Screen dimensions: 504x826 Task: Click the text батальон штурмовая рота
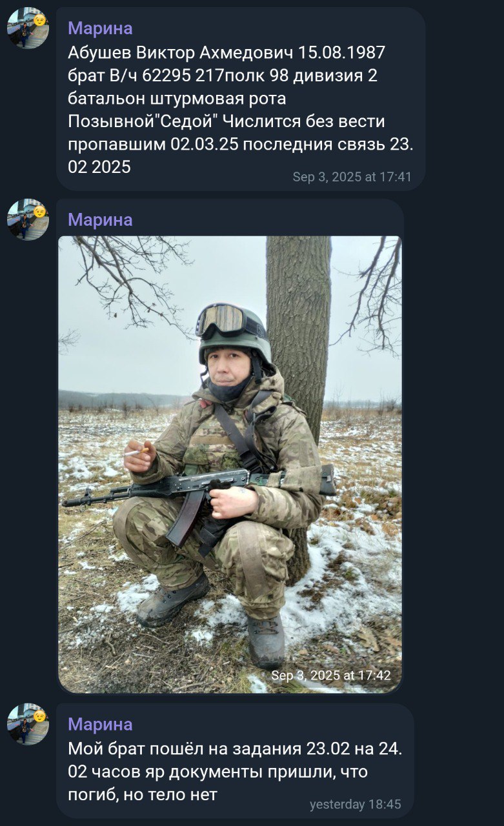pos(177,99)
